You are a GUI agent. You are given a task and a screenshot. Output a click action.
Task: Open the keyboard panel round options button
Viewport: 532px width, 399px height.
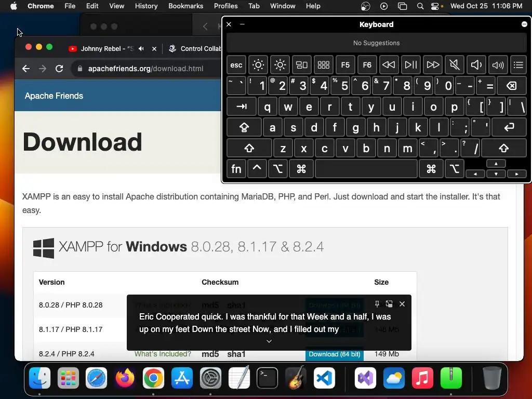(524, 24)
